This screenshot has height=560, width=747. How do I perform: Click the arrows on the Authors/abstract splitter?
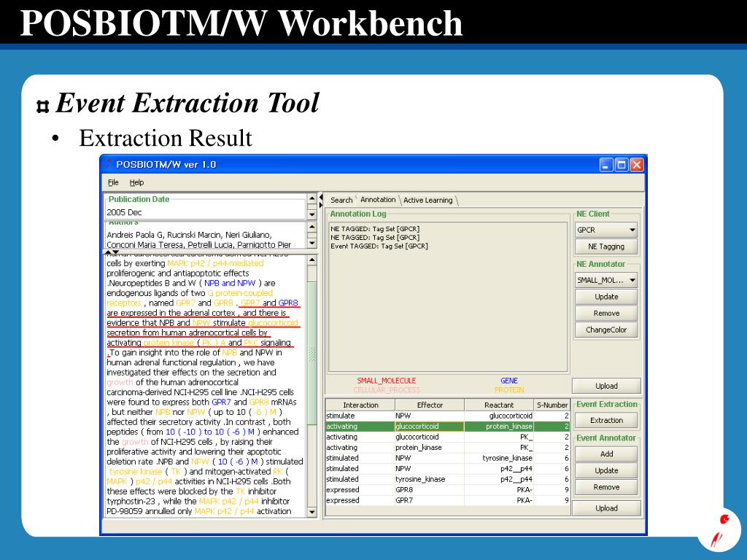(112, 252)
